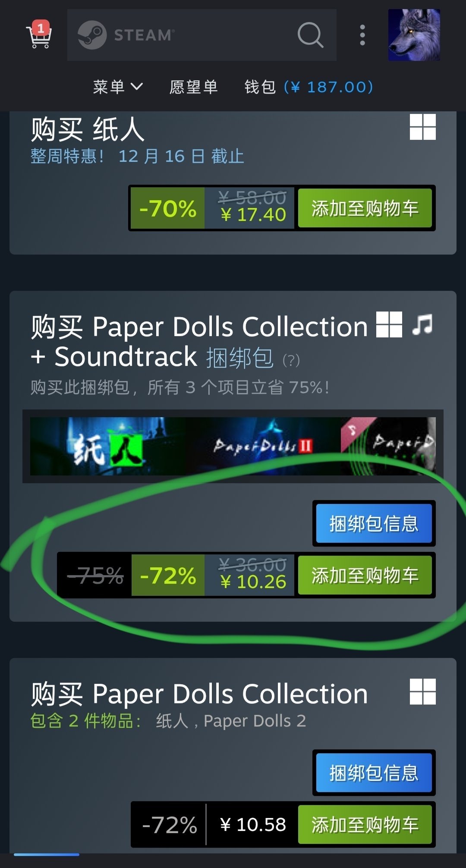Select the Paper Dolls II thumbnail

(x=263, y=447)
